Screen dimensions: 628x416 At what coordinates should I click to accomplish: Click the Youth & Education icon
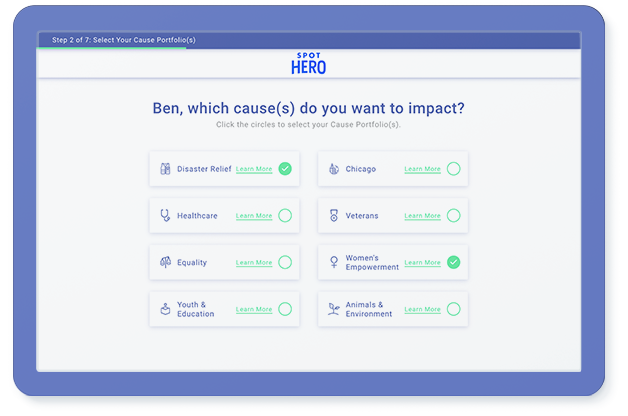[165, 309]
